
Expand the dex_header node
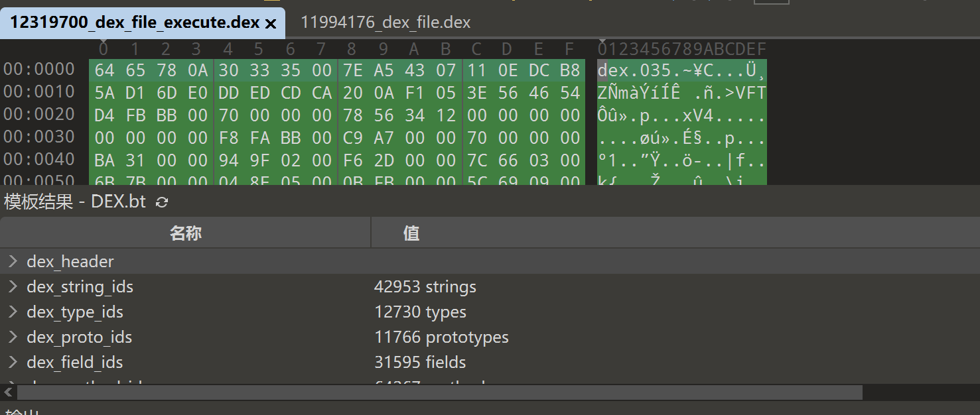tap(12, 261)
